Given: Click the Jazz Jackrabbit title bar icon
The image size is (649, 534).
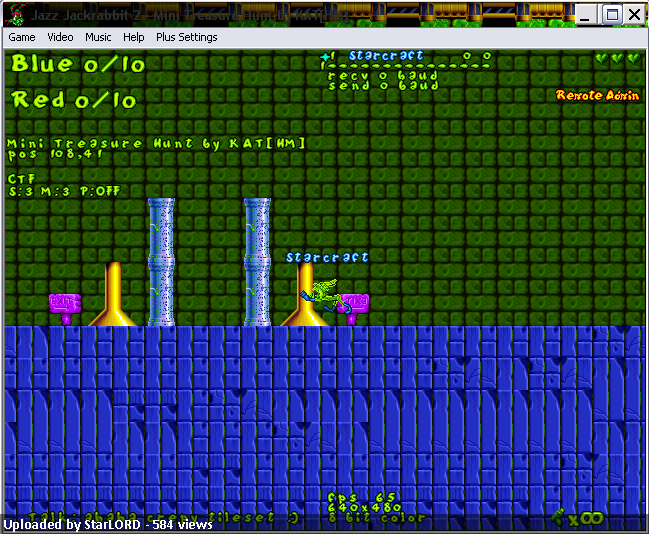Looking at the screenshot, I should 16,14.
